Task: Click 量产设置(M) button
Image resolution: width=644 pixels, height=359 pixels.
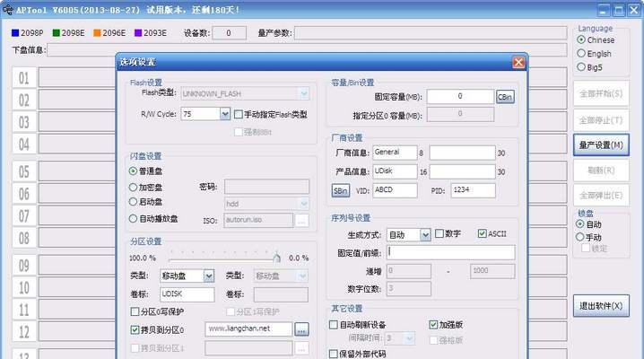Action: (x=601, y=145)
